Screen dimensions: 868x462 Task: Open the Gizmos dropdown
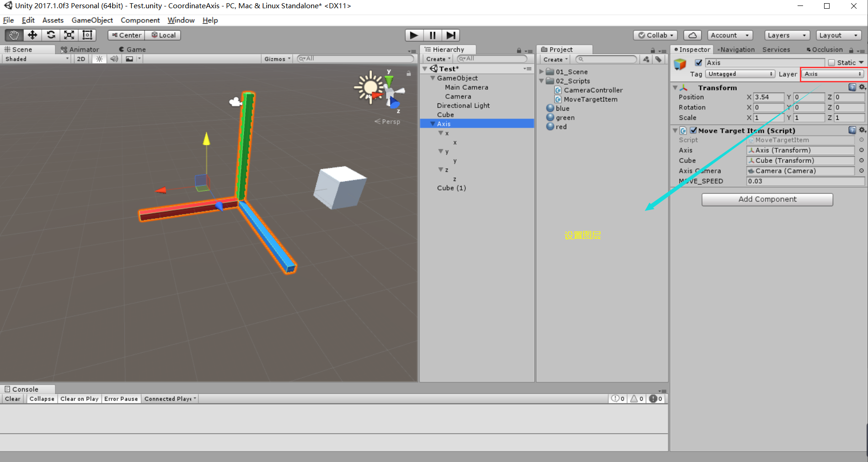click(x=277, y=59)
